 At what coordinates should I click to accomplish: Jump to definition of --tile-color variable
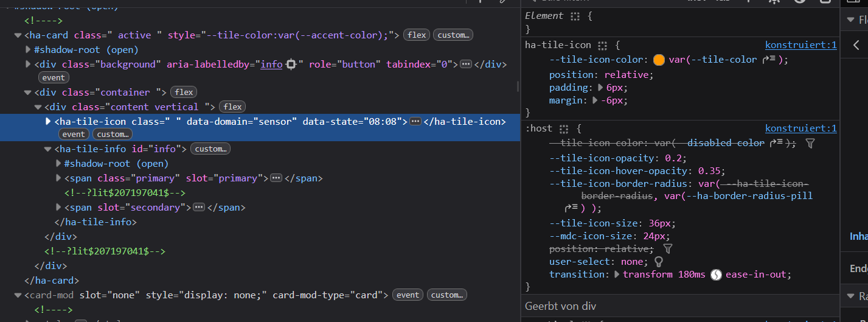[x=769, y=60]
